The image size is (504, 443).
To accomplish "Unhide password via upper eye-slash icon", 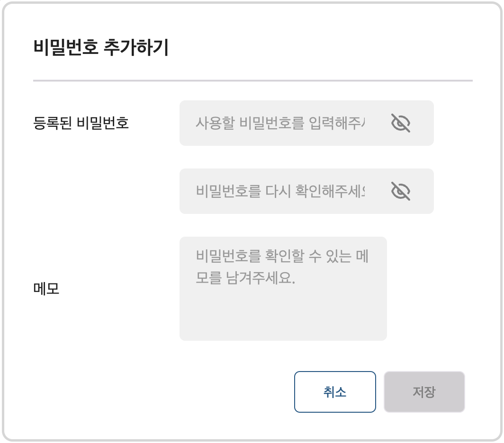I will [x=401, y=123].
